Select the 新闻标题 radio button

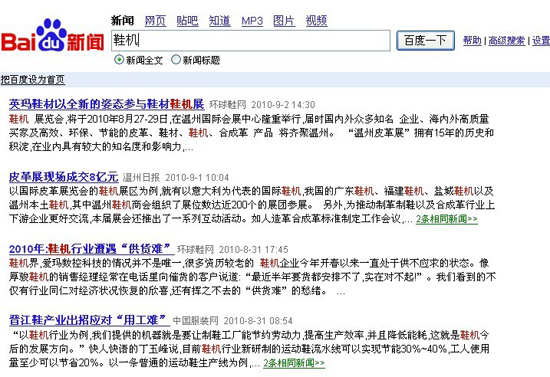tap(176, 60)
